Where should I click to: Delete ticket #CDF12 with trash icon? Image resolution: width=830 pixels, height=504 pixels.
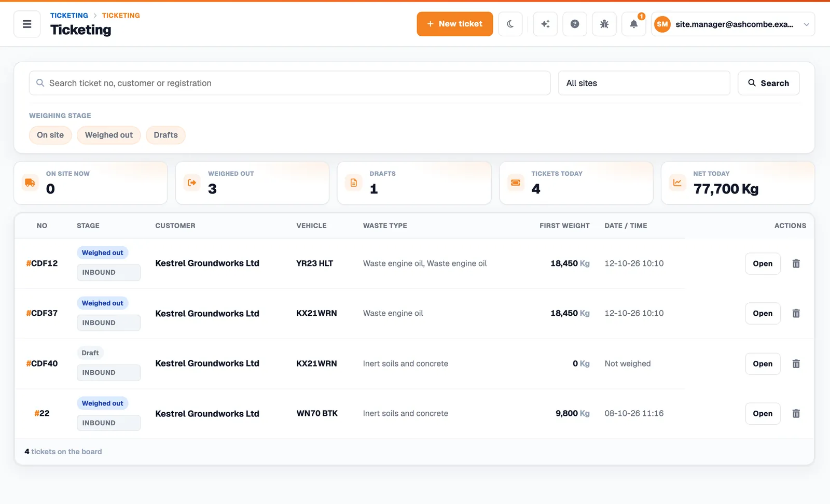(x=796, y=263)
